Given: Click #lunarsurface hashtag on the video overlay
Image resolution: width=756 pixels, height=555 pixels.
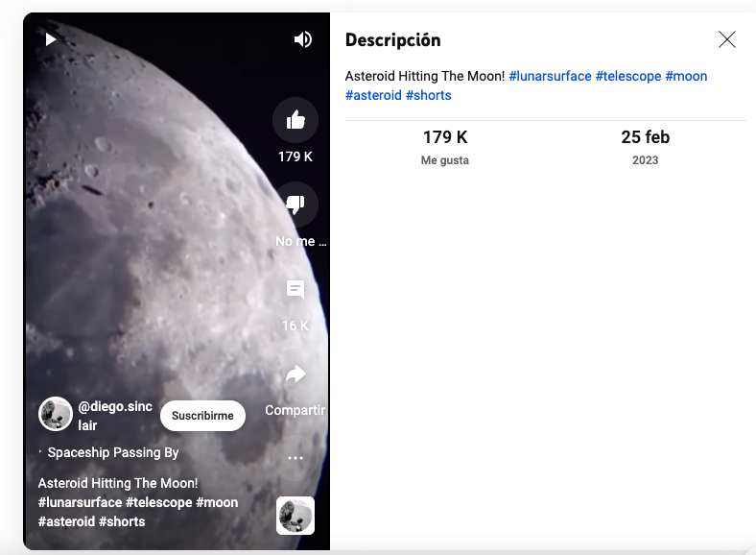Looking at the screenshot, I should click(80, 502).
